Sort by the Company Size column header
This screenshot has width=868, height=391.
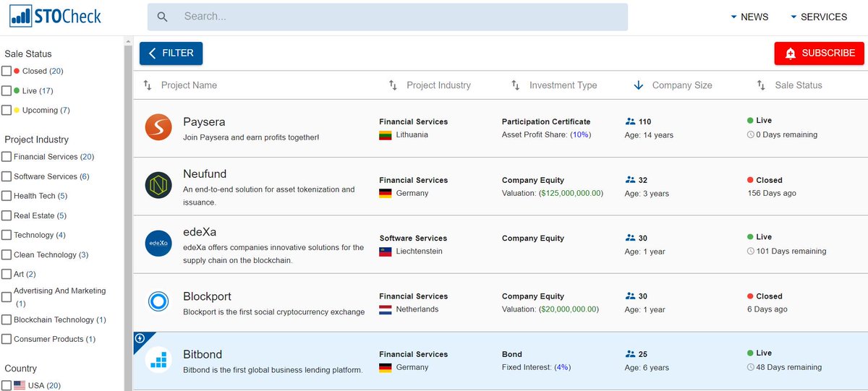pyautogui.click(x=682, y=85)
